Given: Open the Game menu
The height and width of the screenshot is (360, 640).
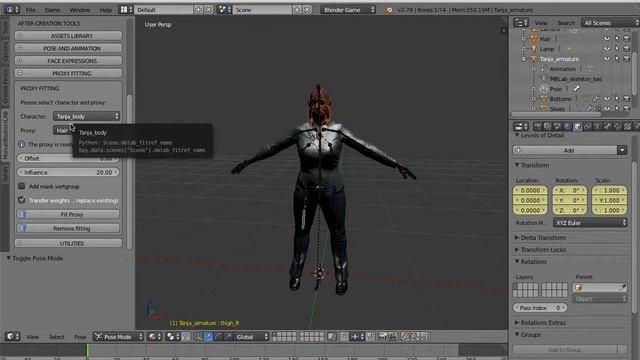Looking at the screenshot, I should click(52, 10).
